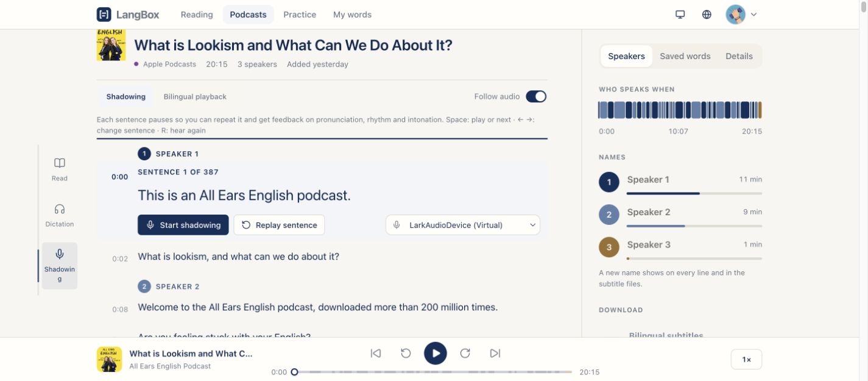Screen dimensions: 868x381
Task: Open My words in navigation
Action: 352,15
